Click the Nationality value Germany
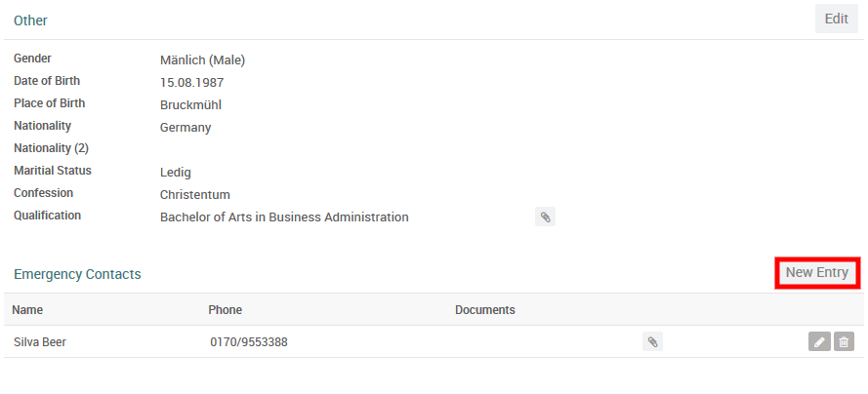Image resolution: width=868 pixels, height=394 pixels. (x=186, y=128)
